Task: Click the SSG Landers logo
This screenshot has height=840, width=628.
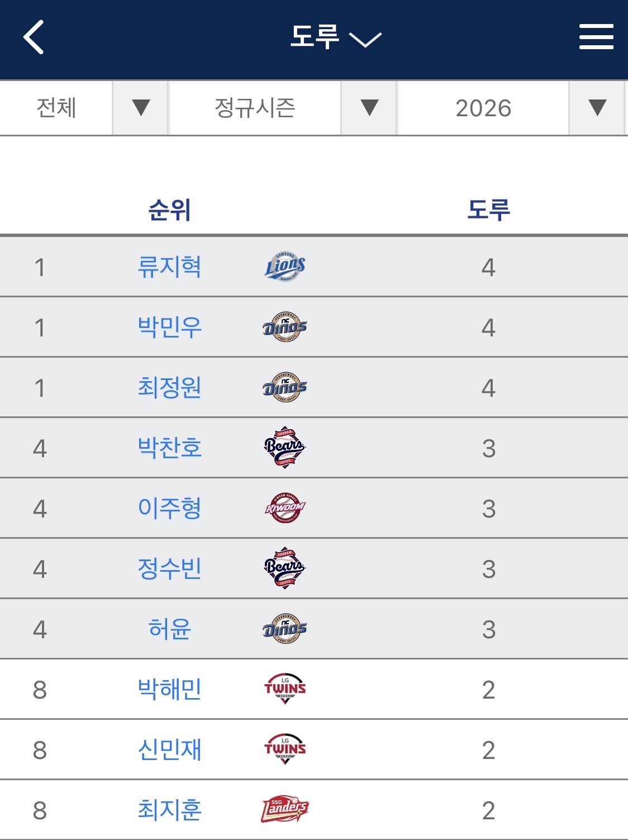Action: click(285, 809)
